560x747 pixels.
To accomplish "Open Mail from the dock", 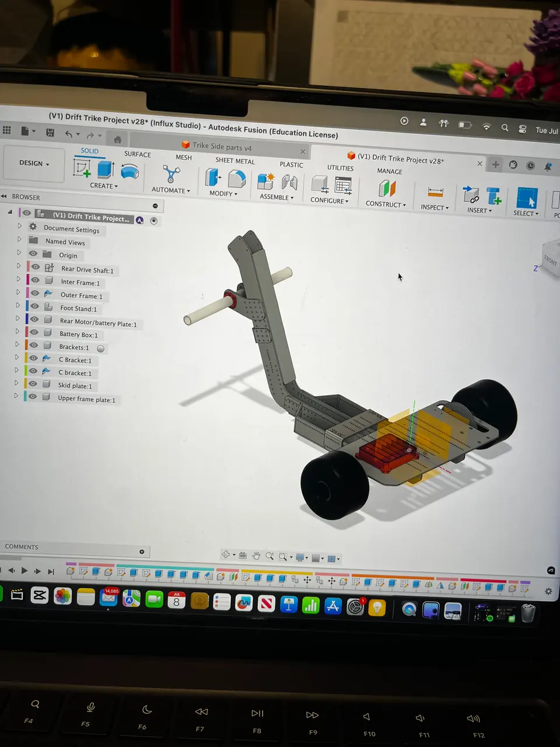I will [109, 598].
